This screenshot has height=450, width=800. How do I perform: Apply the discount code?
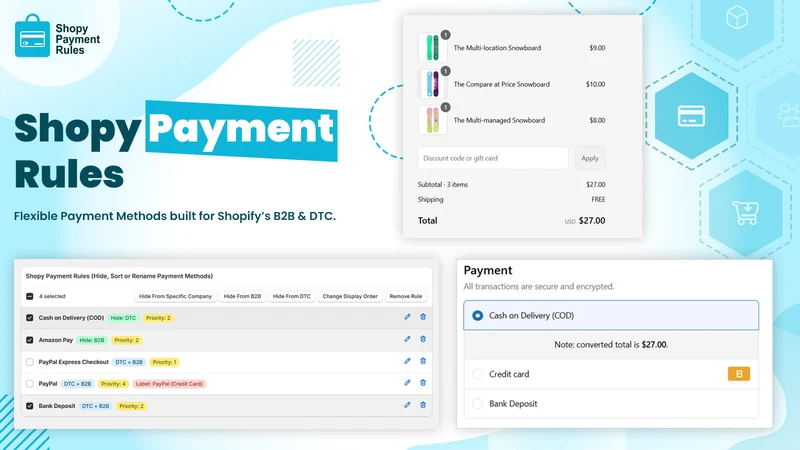(x=590, y=158)
